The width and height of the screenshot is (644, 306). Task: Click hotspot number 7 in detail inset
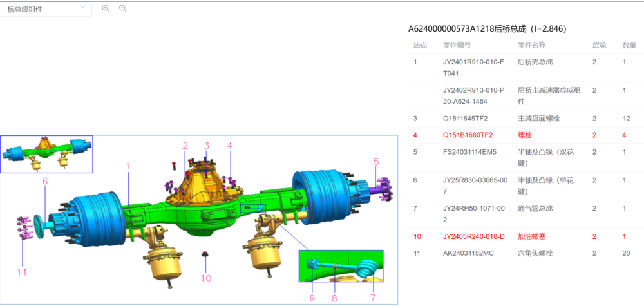(x=372, y=298)
